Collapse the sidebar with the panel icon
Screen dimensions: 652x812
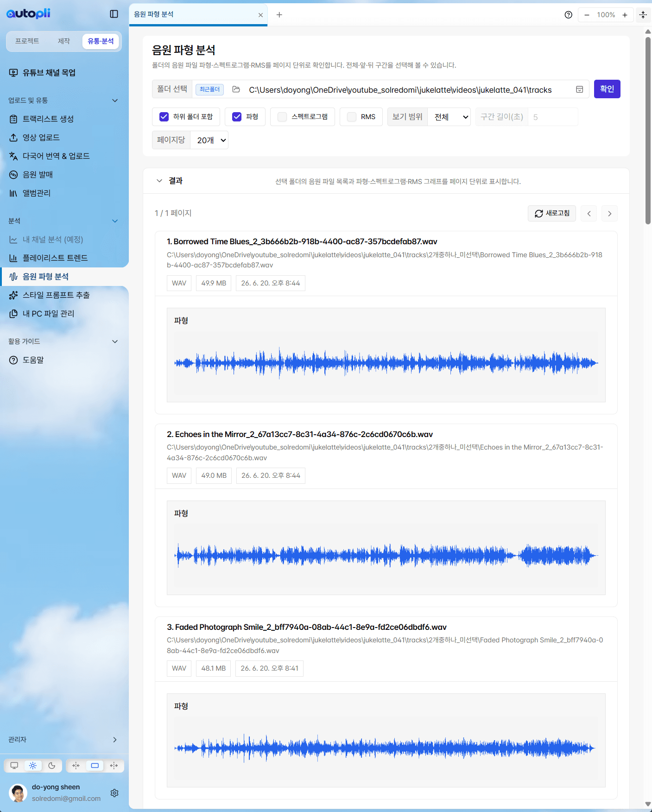[x=114, y=14]
